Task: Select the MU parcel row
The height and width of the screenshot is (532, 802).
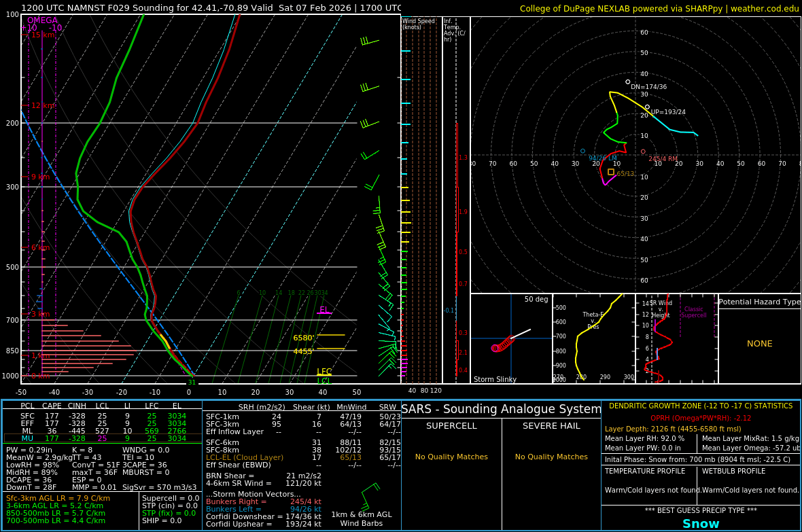Action: tap(102, 438)
